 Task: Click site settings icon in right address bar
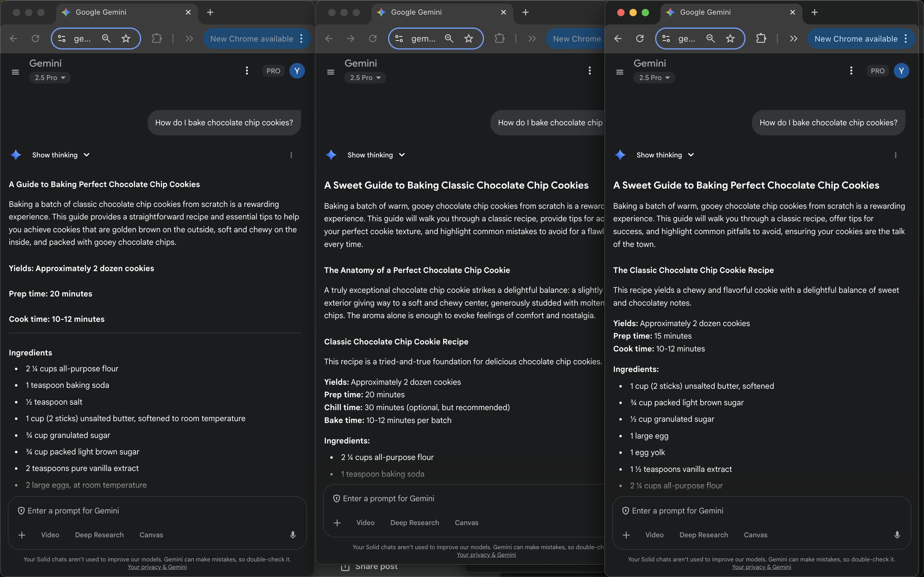click(x=666, y=39)
